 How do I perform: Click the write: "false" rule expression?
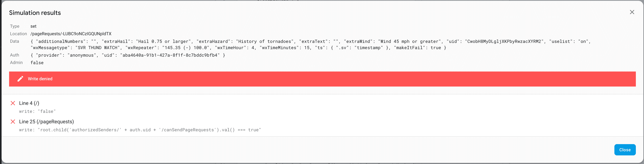coord(37,111)
